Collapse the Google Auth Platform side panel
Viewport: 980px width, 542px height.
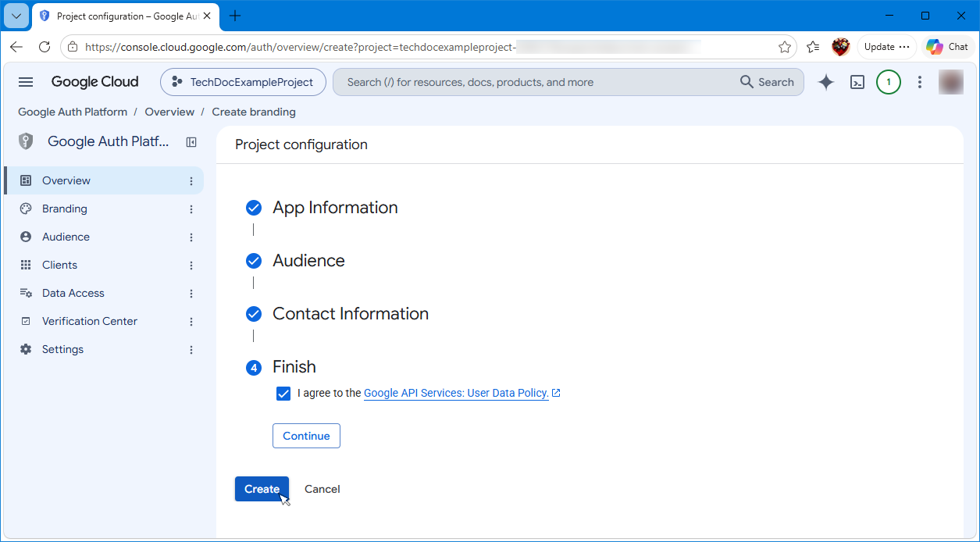pos(191,142)
